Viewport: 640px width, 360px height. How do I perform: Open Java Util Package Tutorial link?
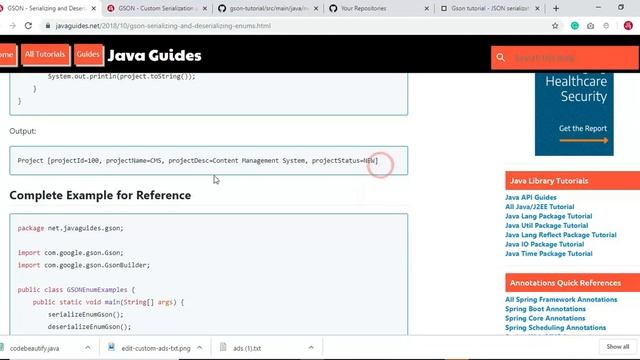(547, 225)
